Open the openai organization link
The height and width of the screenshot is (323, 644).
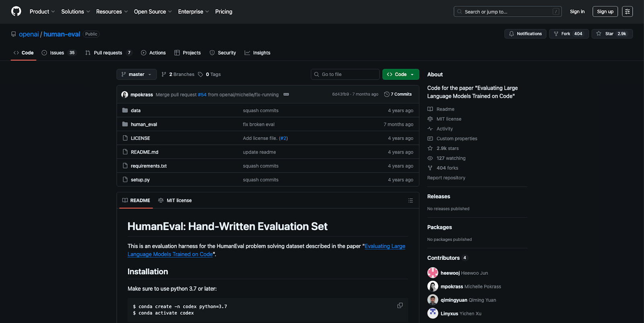tap(29, 34)
